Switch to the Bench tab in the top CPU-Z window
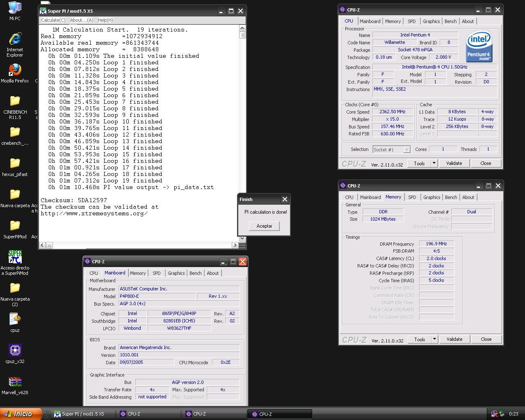This screenshot has width=525, height=420. click(x=450, y=21)
